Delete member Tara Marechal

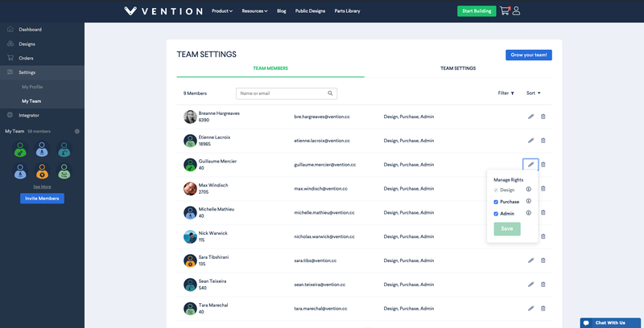543,309
